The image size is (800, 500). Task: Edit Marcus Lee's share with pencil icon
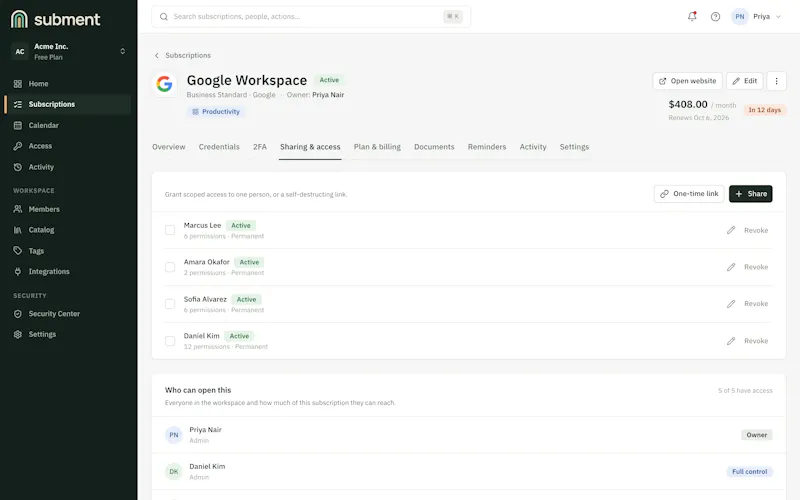(731, 231)
